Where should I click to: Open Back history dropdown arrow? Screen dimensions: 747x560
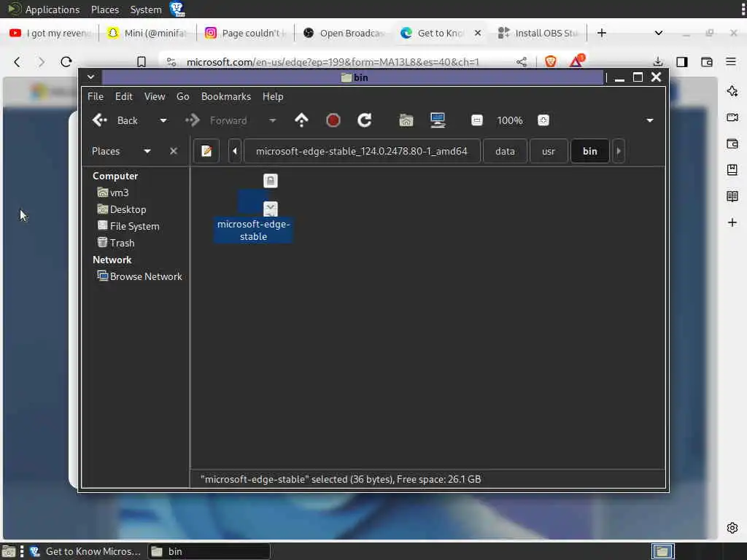pos(163,120)
